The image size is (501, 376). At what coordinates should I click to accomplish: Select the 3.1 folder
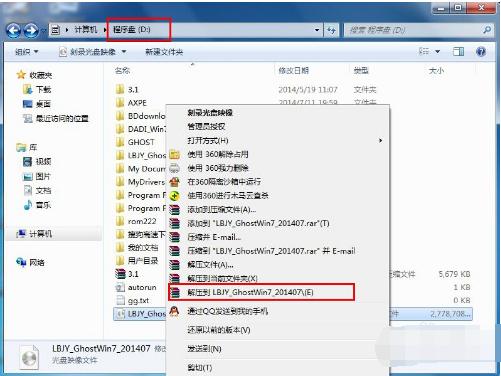click(127, 89)
